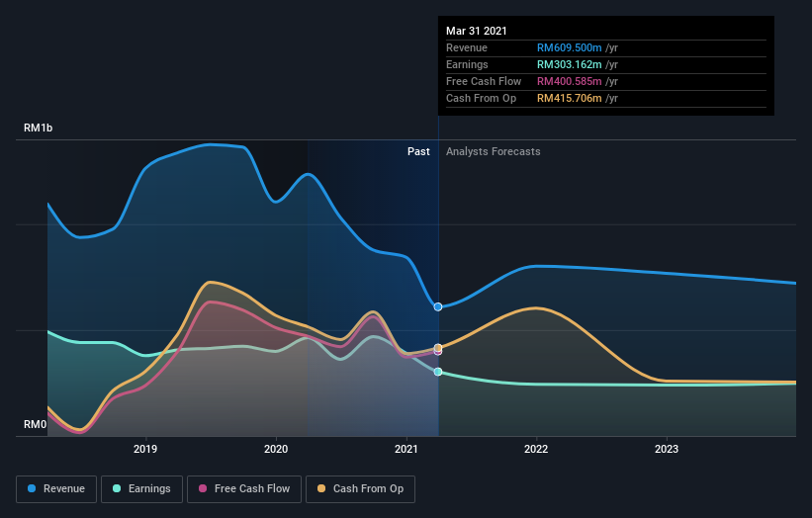
Task: Click the teal Earnings data point marker
Action: [438, 372]
